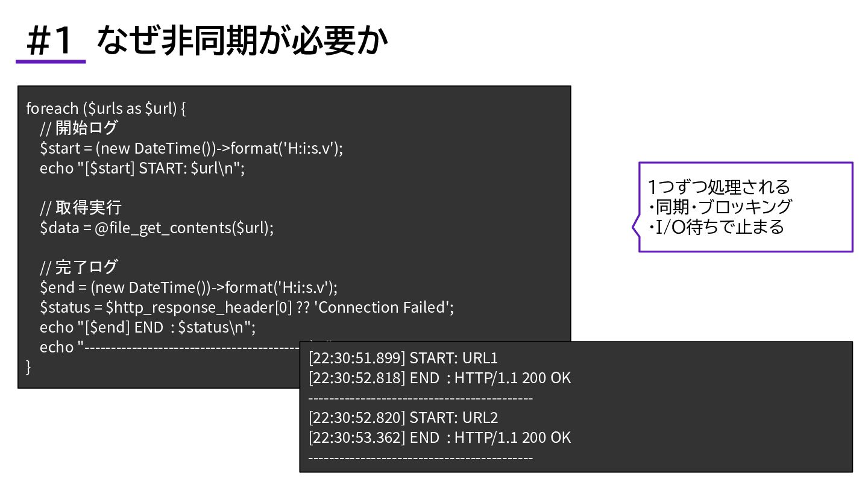Click the echo "[$start] START: $url" line
The image size is (868, 488).
(142, 168)
